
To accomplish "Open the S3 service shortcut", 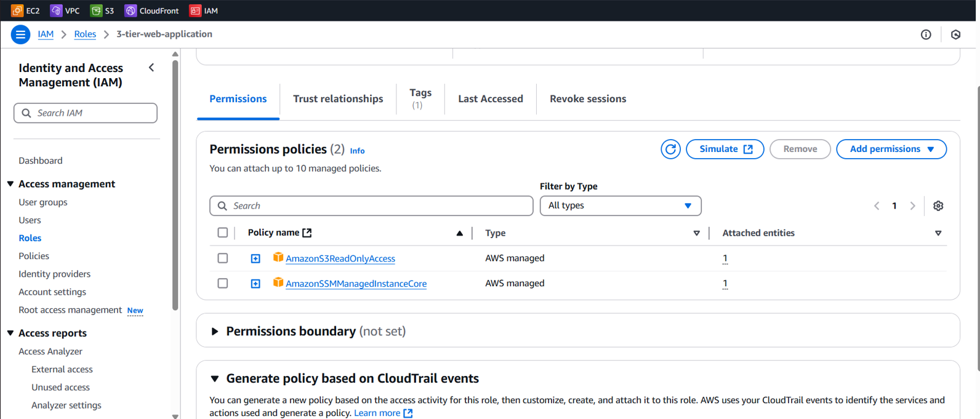I will point(102,10).
